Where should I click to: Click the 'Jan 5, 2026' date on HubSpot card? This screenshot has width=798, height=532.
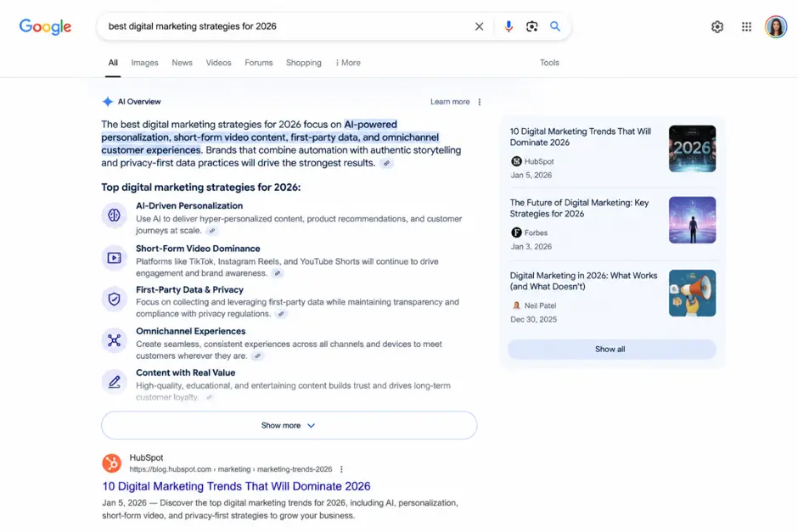531,175
